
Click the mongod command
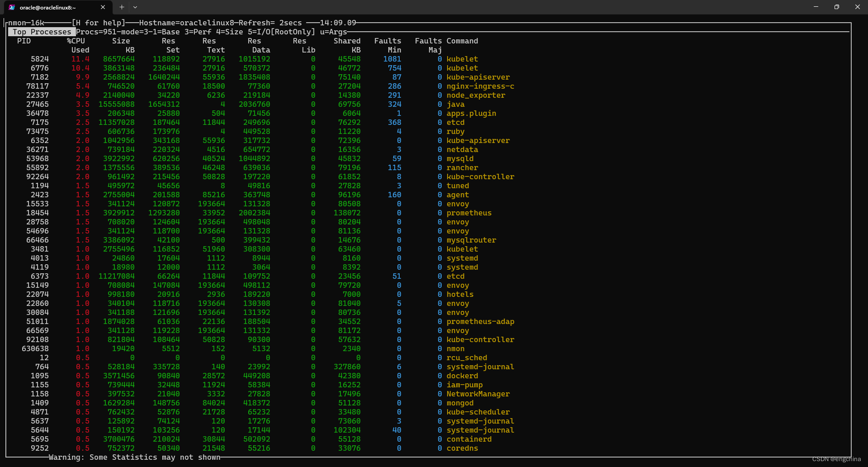(460, 403)
